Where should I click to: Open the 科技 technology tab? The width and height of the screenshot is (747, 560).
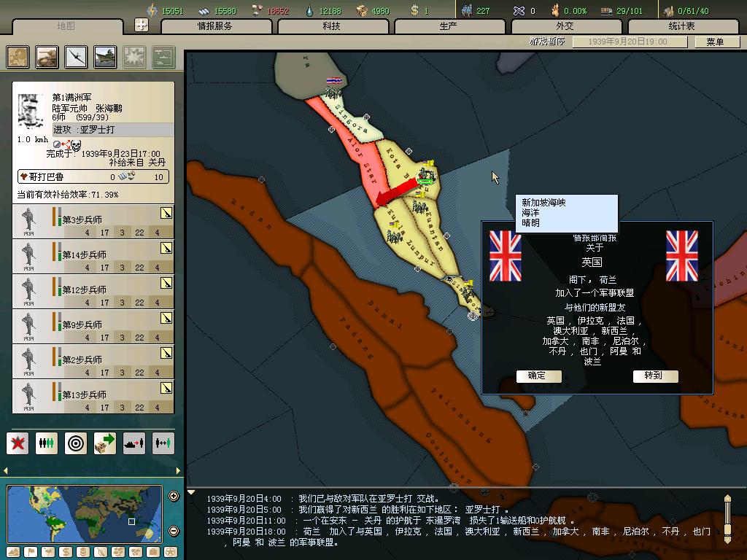[x=331, y=26]
